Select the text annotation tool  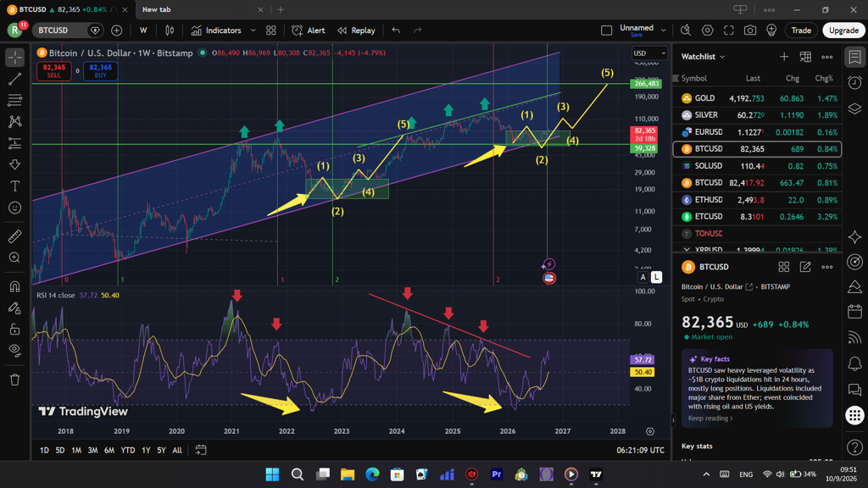pos(15,186)
